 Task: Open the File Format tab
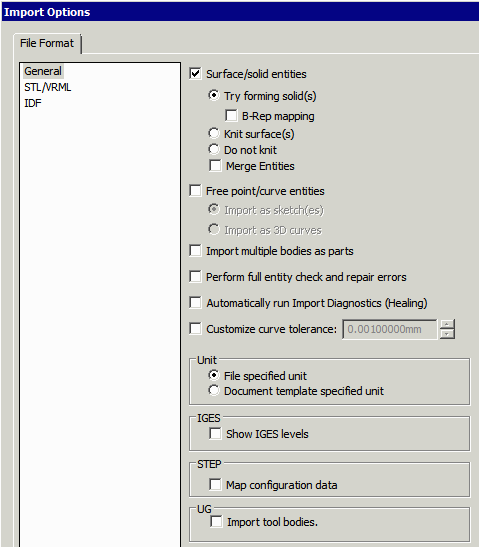[x=47, y=43]
